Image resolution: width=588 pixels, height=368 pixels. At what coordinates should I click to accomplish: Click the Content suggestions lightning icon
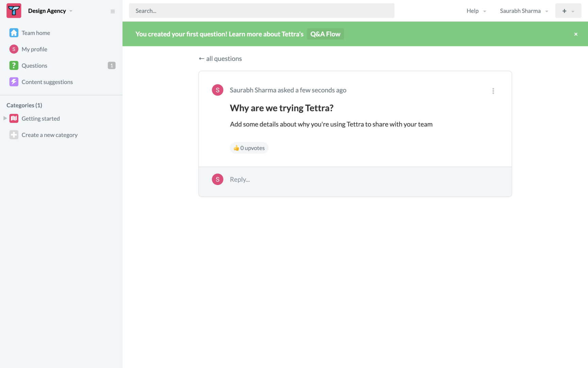click(x=14, y=82)
